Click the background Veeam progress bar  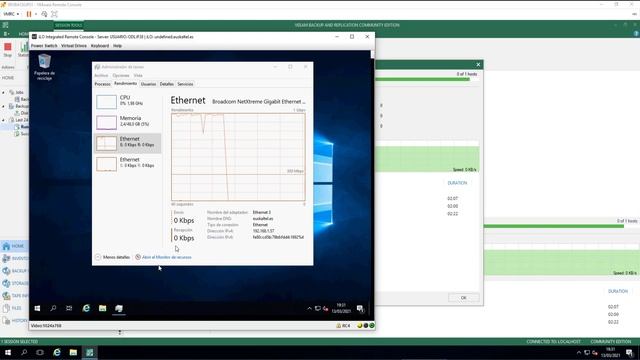tap(554, 226)
